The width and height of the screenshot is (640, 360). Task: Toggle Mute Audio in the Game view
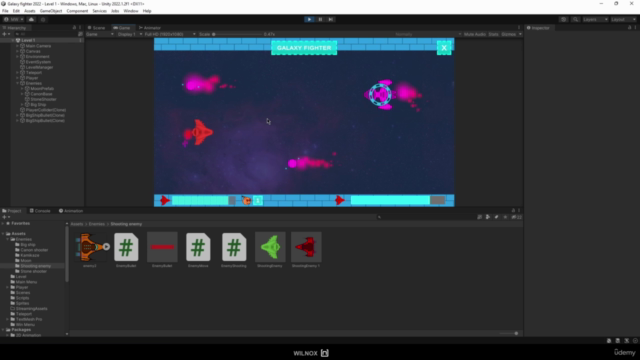[475, 34]
